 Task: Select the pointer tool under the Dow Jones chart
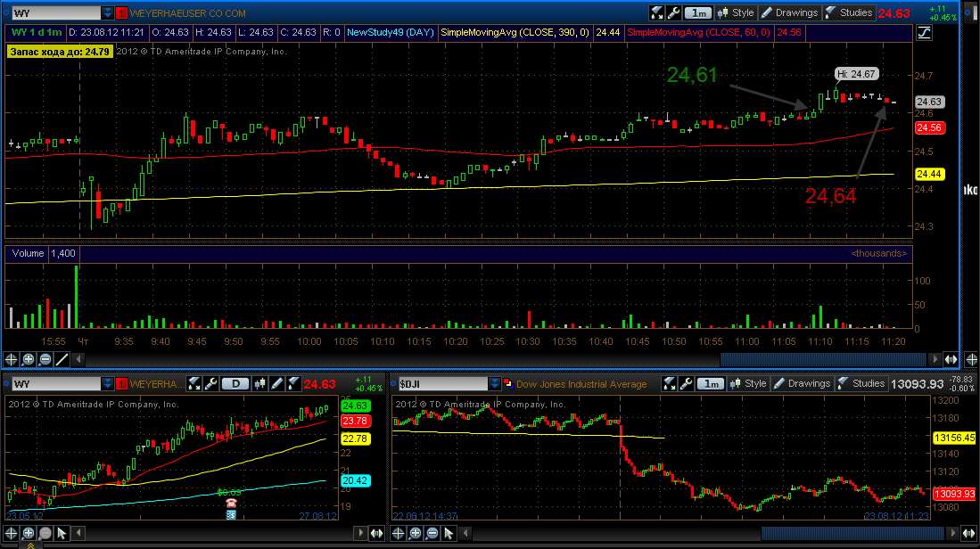[449, 533]
